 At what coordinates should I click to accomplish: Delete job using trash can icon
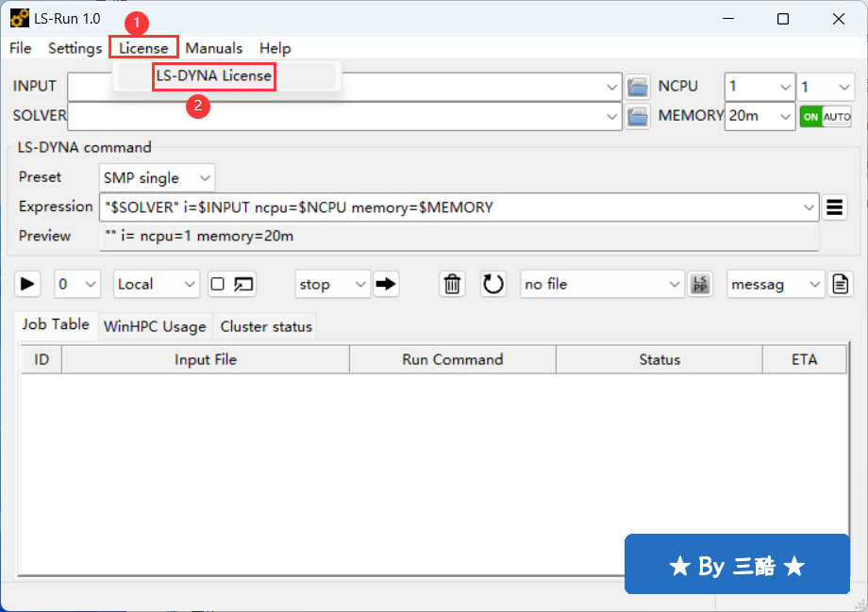(452, 285)
